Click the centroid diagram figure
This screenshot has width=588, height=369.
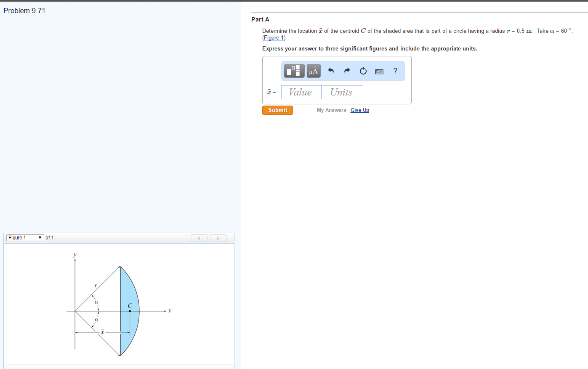pos(119,305)
